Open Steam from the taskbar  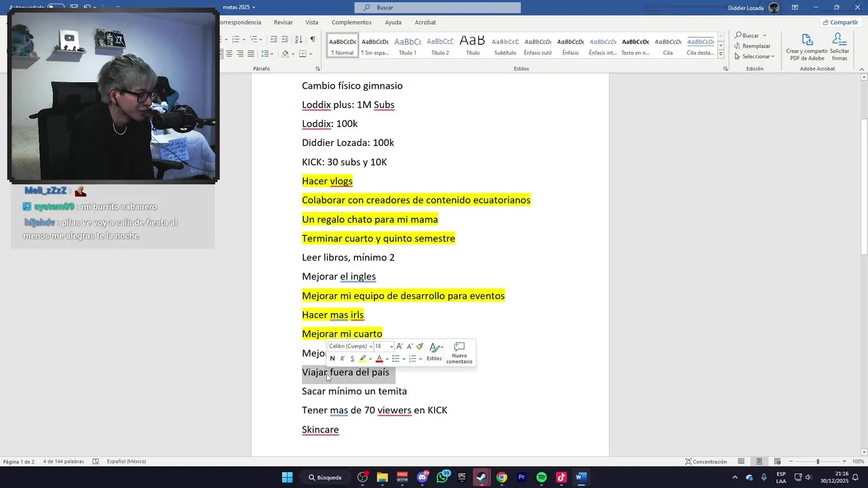click(481, 477)
